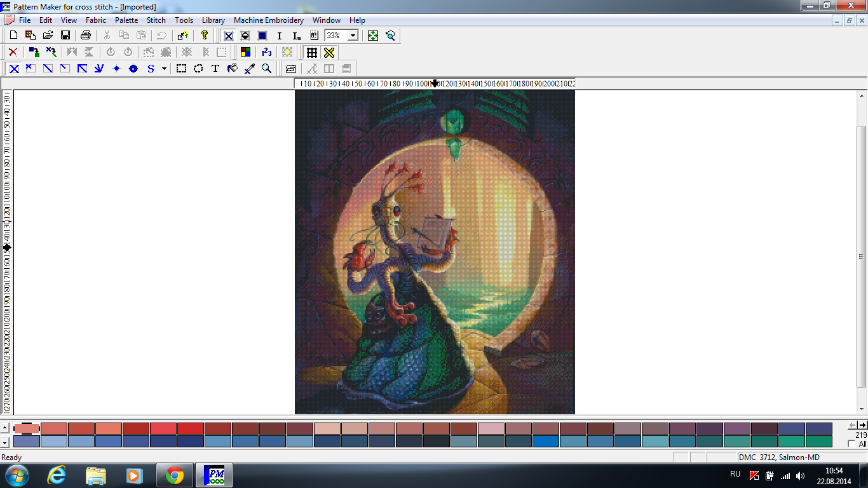Save the pattern with the floppy disk icon
This screenshot has height=488, width=868.
(65, 36)
